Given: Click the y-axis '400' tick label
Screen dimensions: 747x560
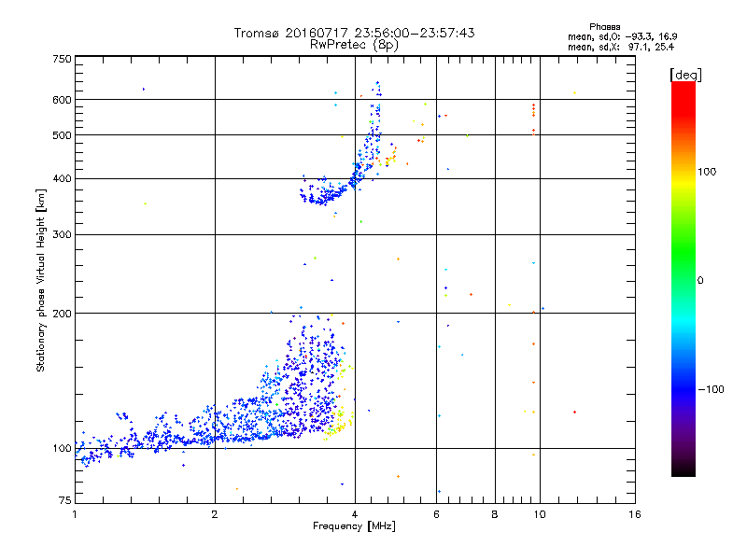Looking at the screenshot, I should (x=62, y=179).
